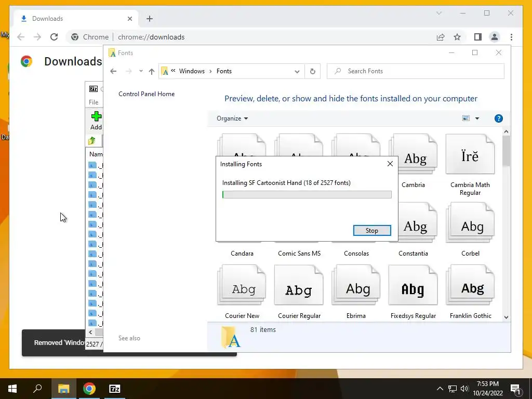
Task: Open Chrome tab search arrow
Action: point(438,13)
